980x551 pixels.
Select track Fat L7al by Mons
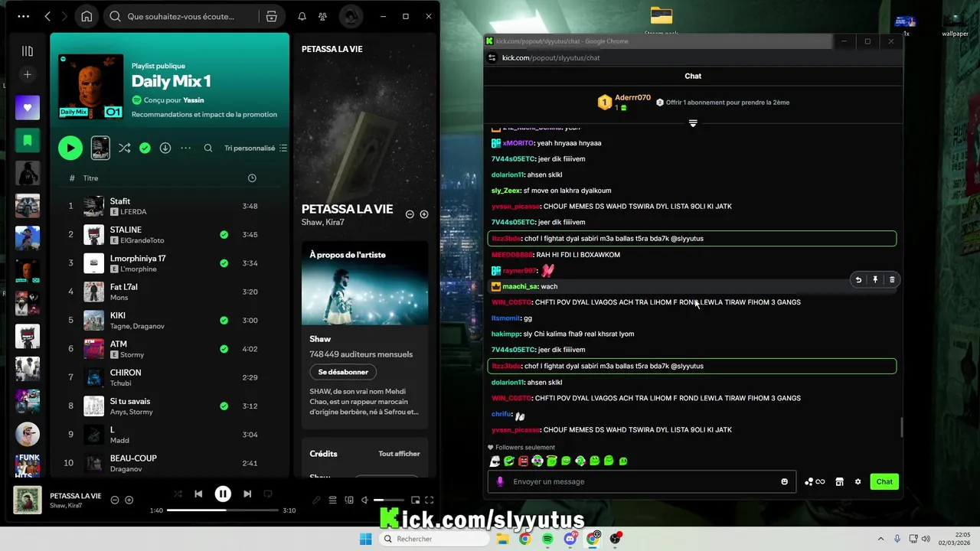pos(168,292)
